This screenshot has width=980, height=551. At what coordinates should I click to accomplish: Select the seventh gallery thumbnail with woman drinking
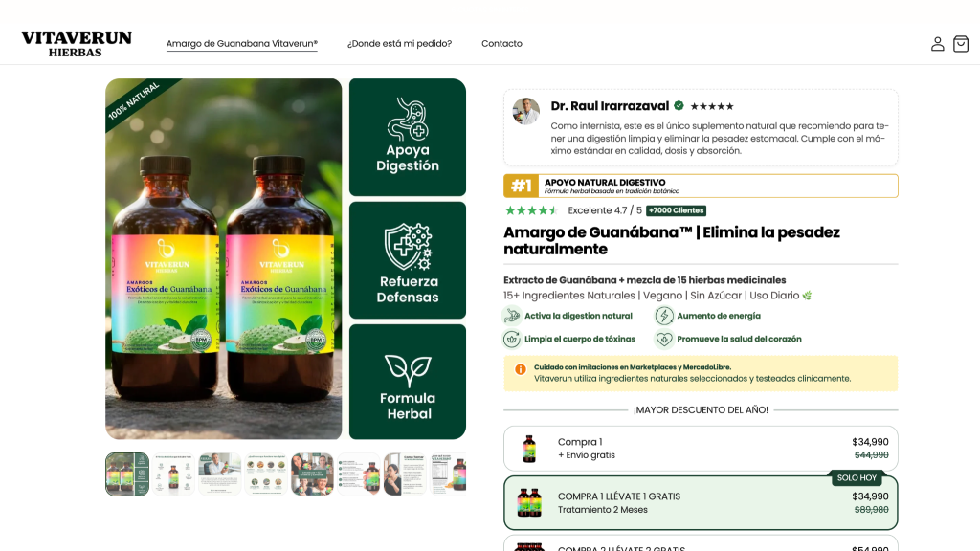pyautogui.click(x=405, y=474)
